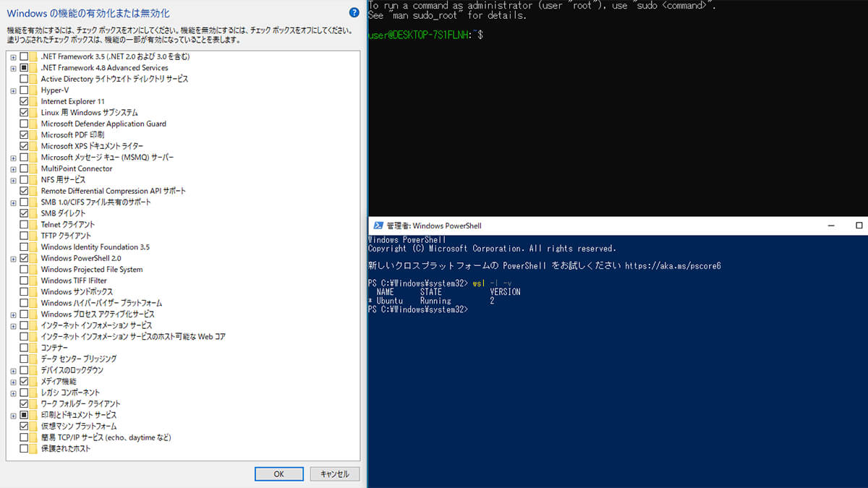Click the folder icon beside コンテナー

click(x=35, y=348)
